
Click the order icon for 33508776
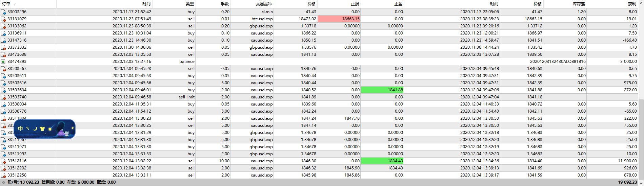(x=3, y=111)
